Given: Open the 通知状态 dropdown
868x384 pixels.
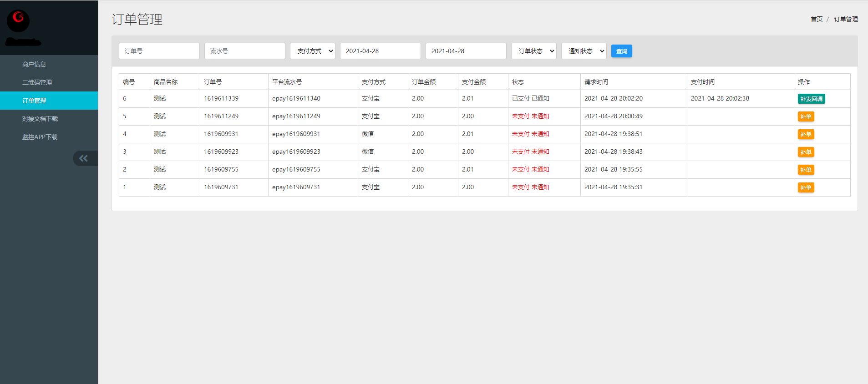Looking at the screenshot, I should click(584, 51).
